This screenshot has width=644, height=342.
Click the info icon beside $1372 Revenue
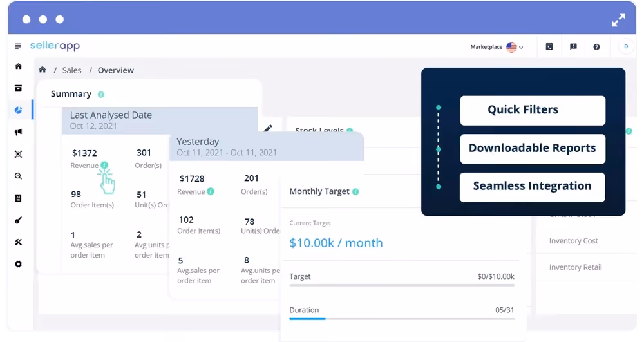coord(104,165)
